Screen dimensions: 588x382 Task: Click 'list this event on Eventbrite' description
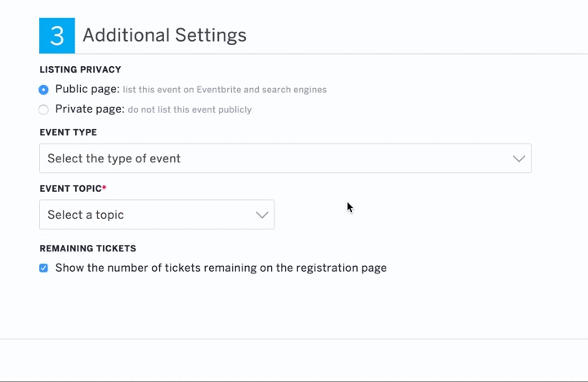[x=225, y=90]
